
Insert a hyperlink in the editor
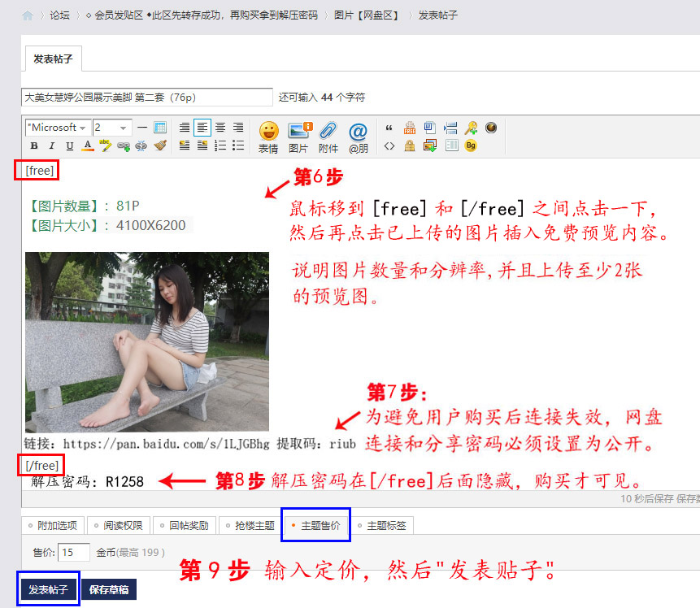click(124, 146)
